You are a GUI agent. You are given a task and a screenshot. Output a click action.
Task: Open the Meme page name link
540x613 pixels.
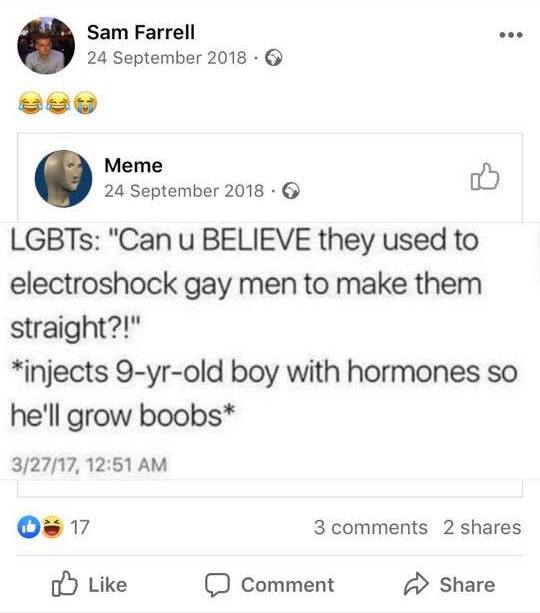[133, 165]
